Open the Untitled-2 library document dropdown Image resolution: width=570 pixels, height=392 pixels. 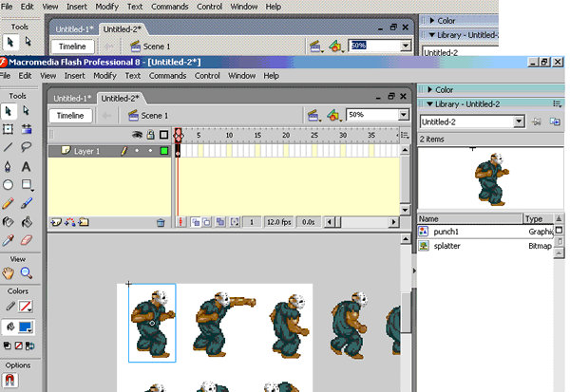tap(519, 121)
